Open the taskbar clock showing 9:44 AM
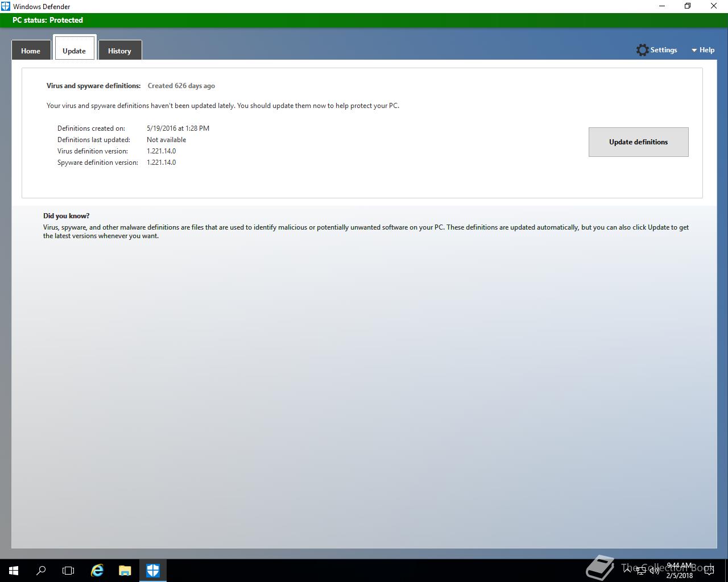Viewport: 728px width, 582px height. [x=680, y=571]
